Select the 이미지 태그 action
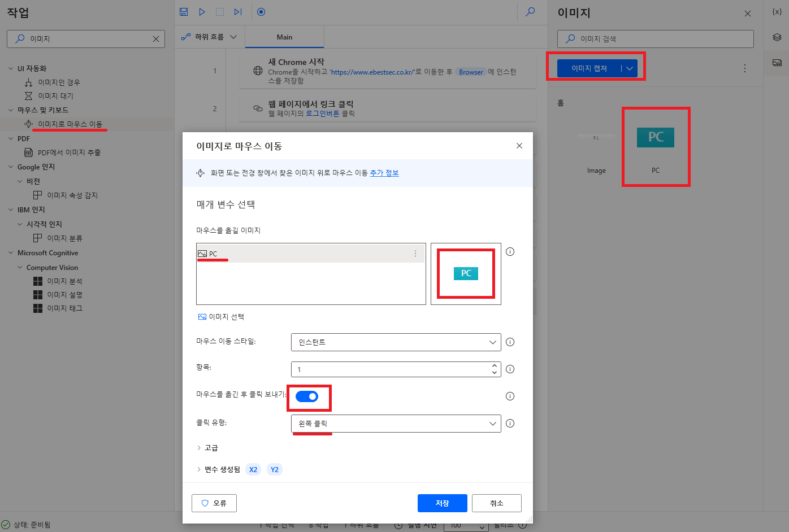789x532 pixels. 58,308
